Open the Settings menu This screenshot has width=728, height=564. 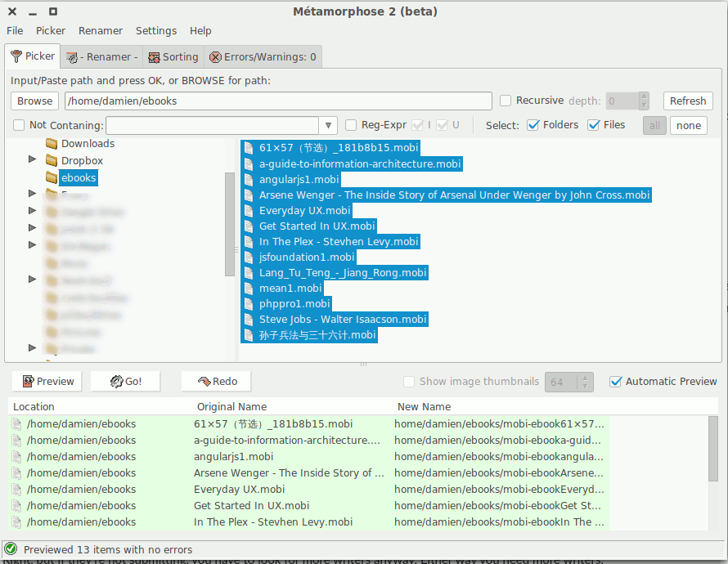(x=155, y=30)
